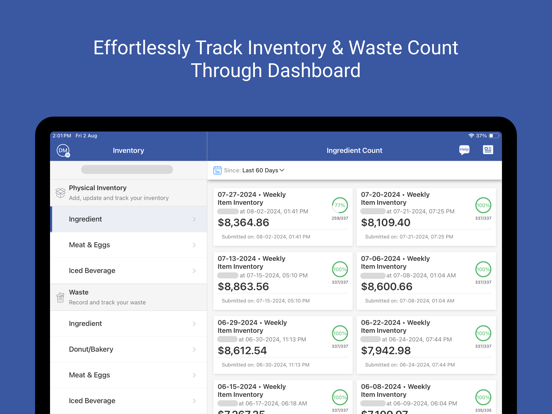Click chevron on Meat & Eggs row under Waste

tap(194, 375)
